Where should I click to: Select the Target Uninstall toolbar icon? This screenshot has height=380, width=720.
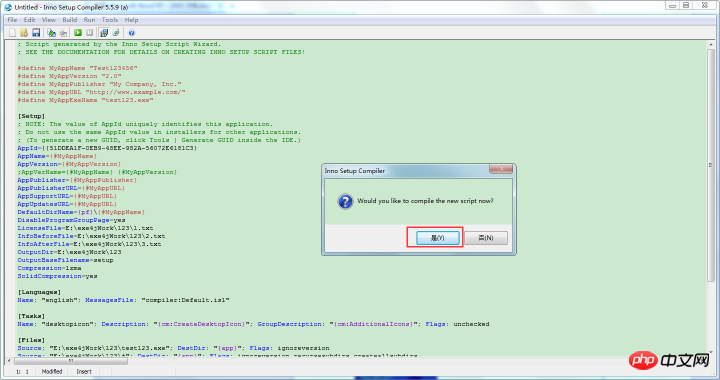click(116, 33)
